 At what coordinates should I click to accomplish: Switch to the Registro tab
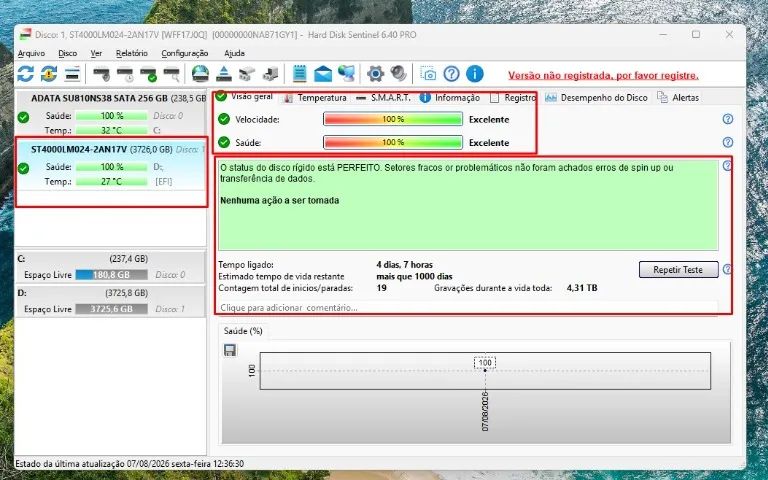coord(513,98)
